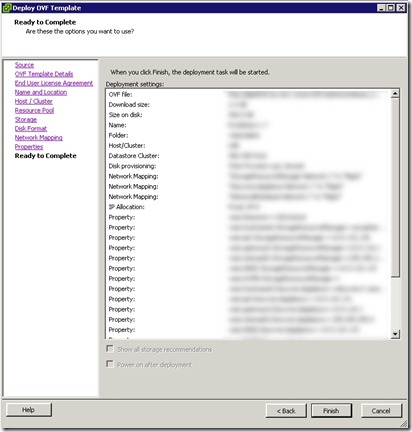Select the Folder: settings row
Screen dimensions: 412x432
(x=248, y=135)
